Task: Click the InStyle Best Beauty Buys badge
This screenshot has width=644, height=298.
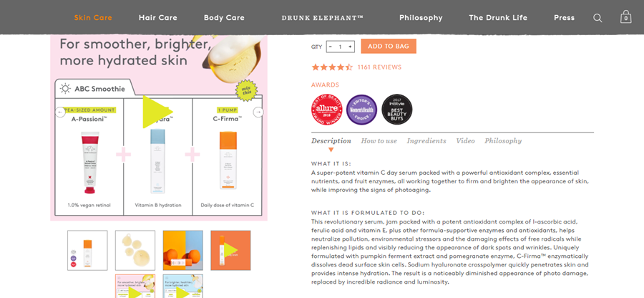Action: [x=396, y=110]
